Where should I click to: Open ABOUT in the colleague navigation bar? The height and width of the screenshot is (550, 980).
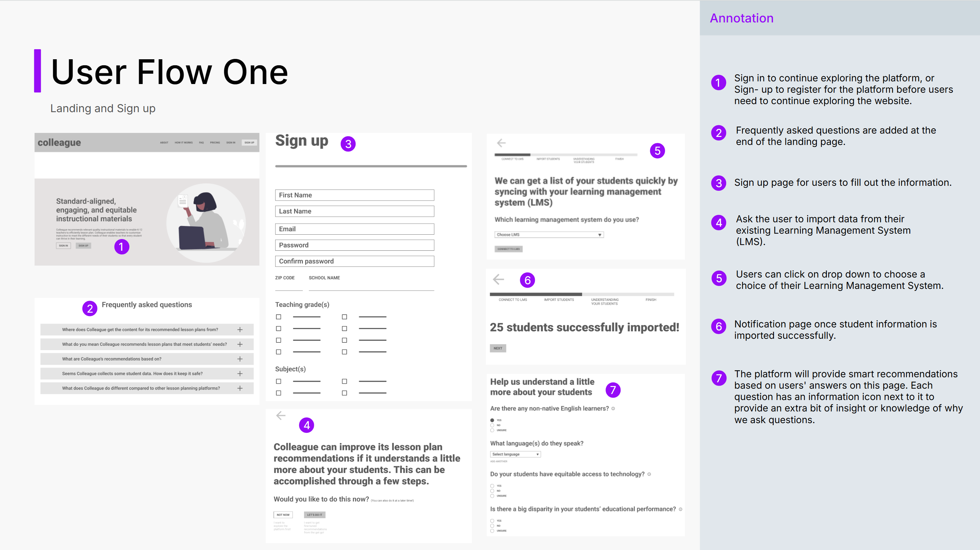coord(164,143)
